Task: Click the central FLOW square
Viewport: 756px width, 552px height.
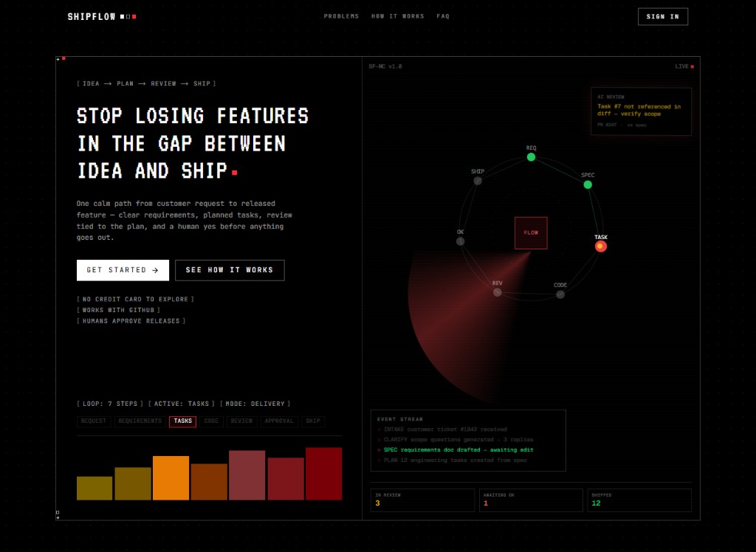Action: click(x=531, y=233)
